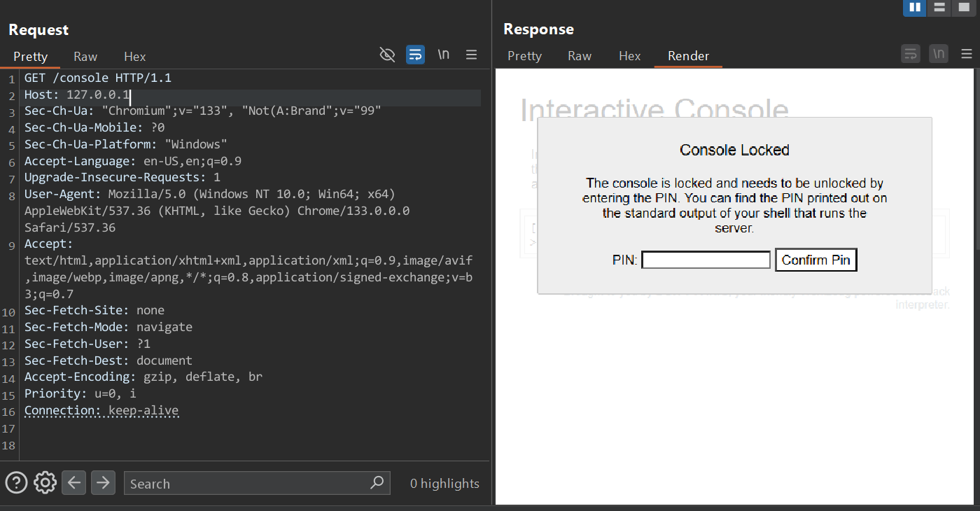Screen dimensions: 980x511
Task: Toggle line wrap in Request panel
Action: [x=415, y=55]
